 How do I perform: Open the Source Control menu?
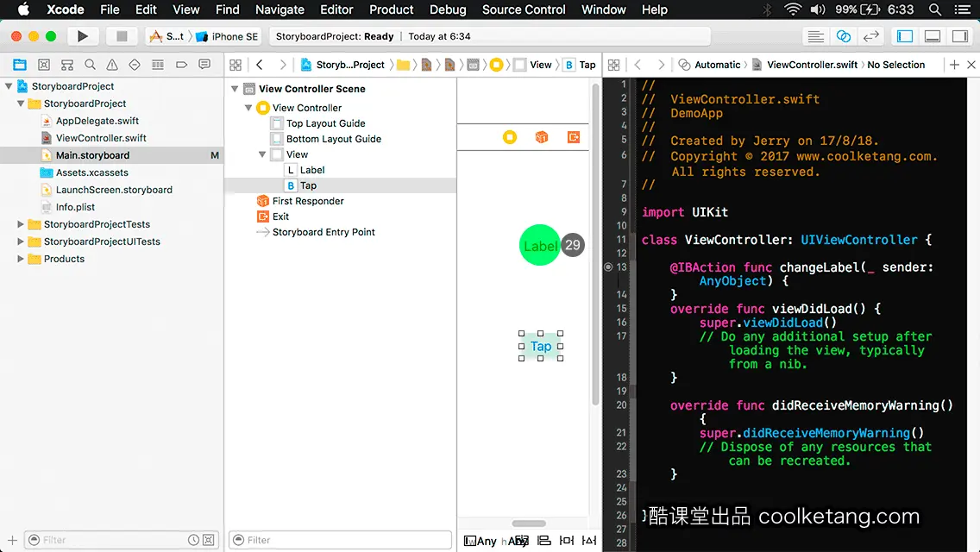click(x=524, y=9)
